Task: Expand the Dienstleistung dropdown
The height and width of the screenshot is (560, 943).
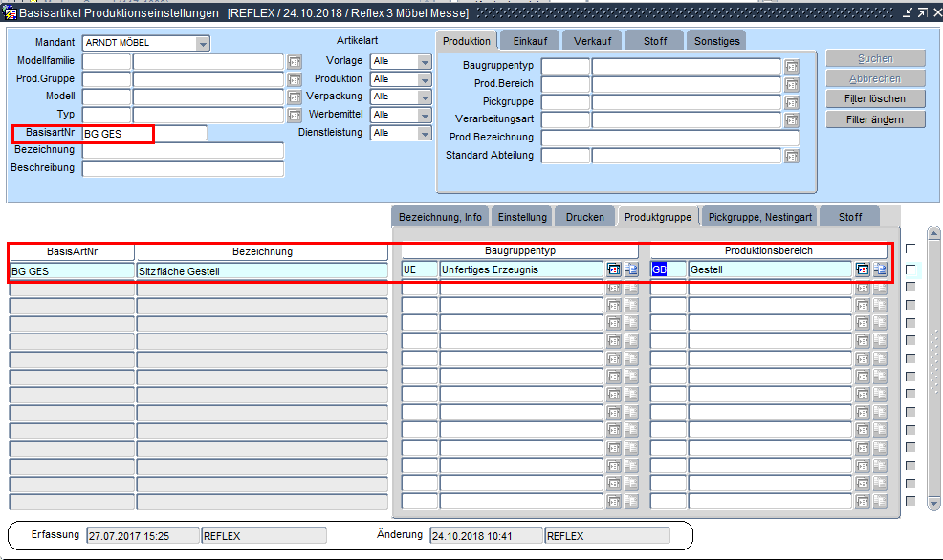Action: tap(425, 133)
